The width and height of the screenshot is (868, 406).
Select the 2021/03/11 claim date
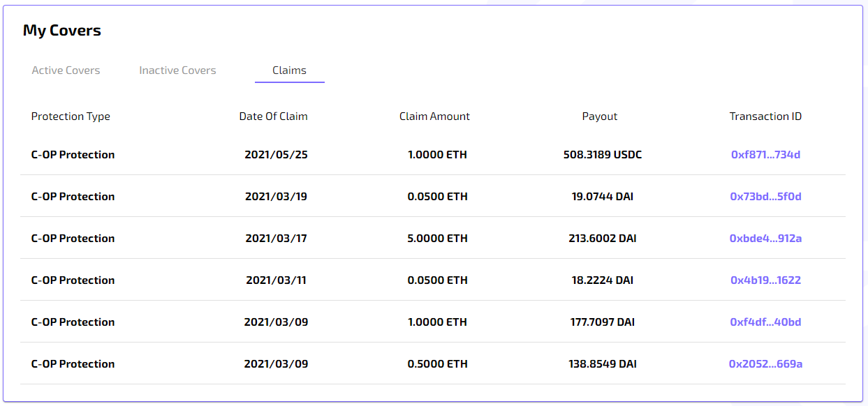[x=276, y=280]
